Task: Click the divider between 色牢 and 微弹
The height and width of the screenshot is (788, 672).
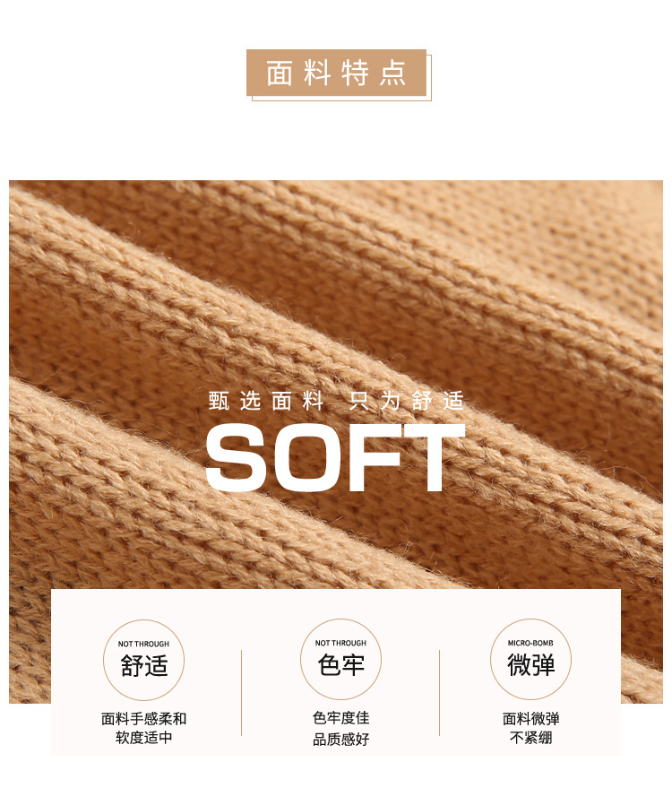Action: 439,693
